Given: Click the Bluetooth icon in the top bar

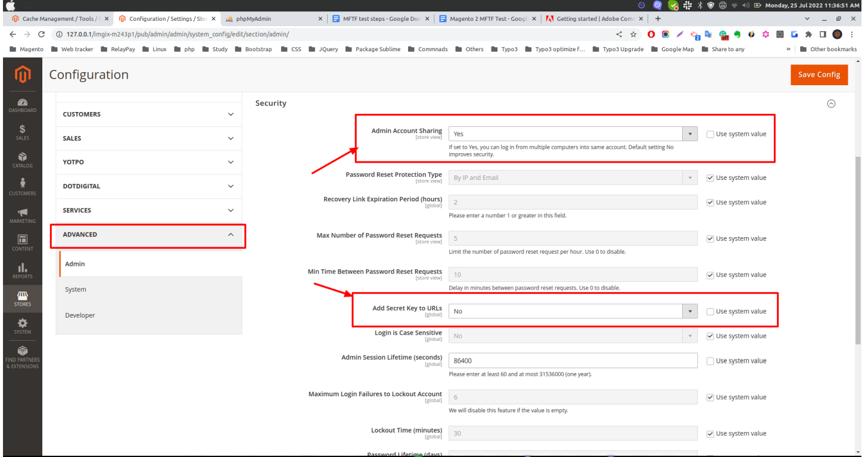Looking at the screenshot, I should pyautogui.click(x=700, y=5).
